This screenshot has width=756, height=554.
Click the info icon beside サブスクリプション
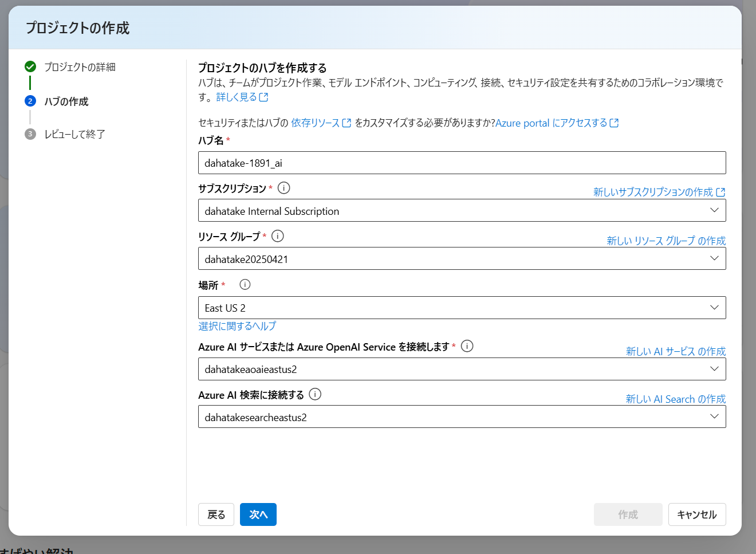(283, 188)
